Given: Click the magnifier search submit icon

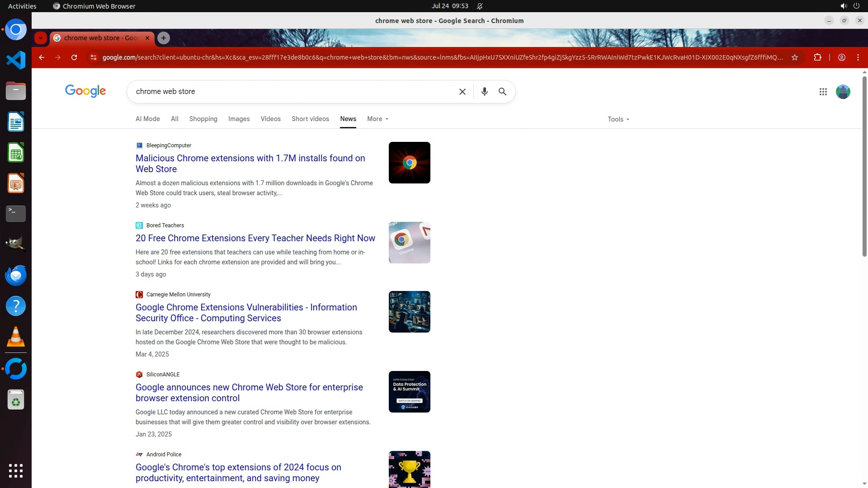Looking at the screenshot, I should [x=502, y=91].
